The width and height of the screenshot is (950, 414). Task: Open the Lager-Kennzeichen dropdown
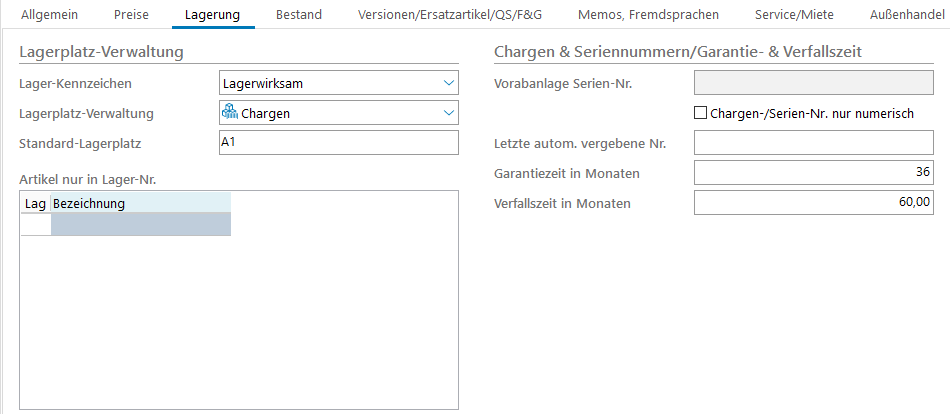(447, 83)
